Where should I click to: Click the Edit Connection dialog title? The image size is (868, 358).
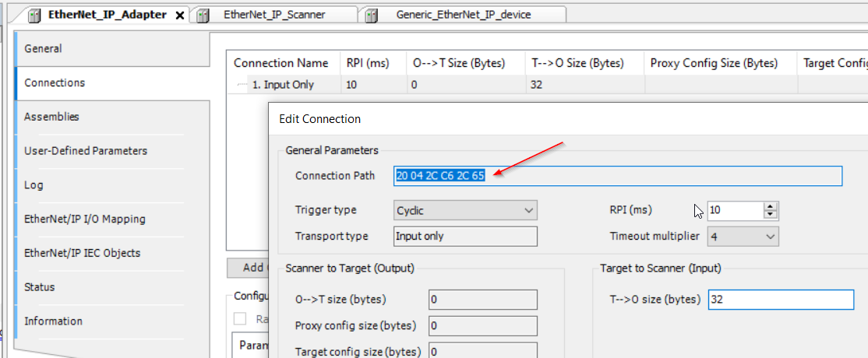[319, 118]
